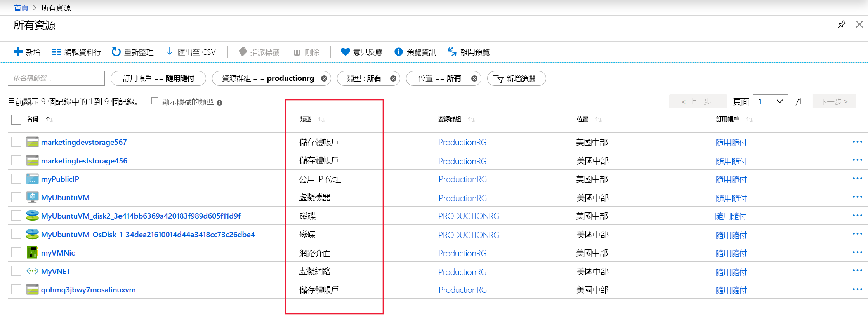This screenshot has width=868, height=332.
Task: Refresh the list with 重新整理
Action: pos(132,52)
